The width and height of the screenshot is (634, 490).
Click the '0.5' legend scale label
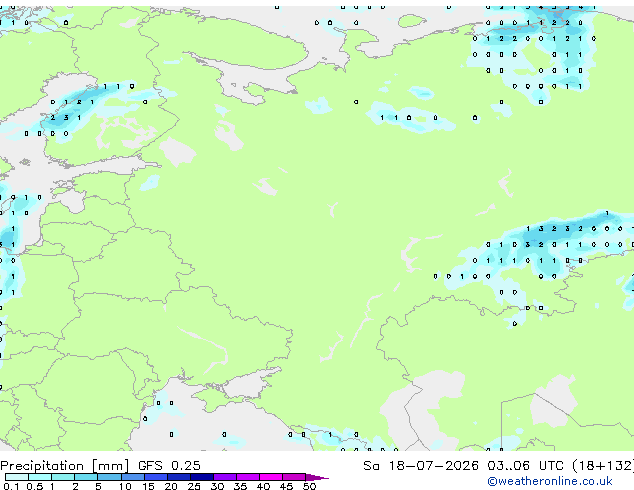35,486
